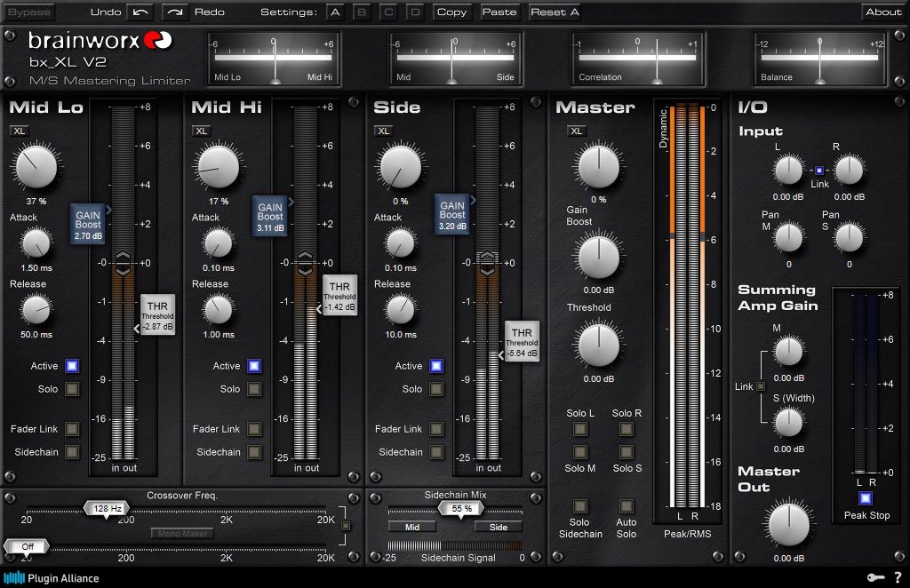The image size is (910, 588).
Task: Click the Undo arrow icon
Action: point(140,12)
